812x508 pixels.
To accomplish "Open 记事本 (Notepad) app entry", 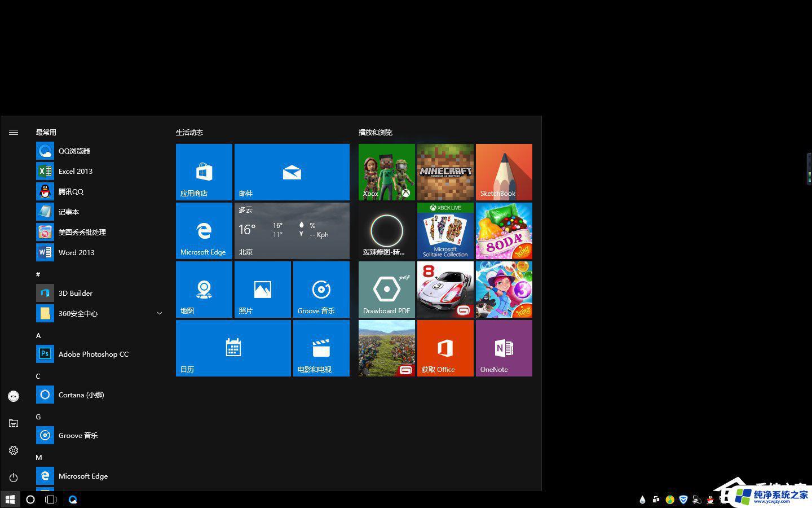I will [99, 212].
